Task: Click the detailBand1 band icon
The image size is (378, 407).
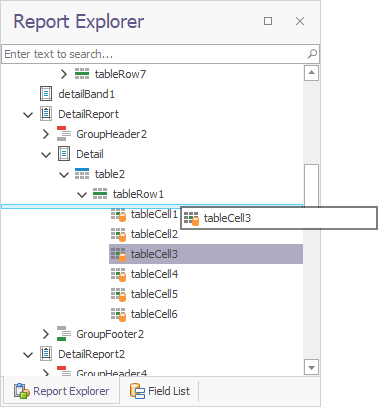Action: (46, 94)
